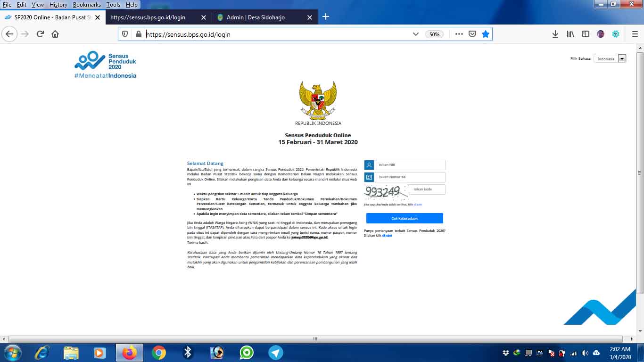This screenshot has height=362, width=644.
Task: Click the horizontal scrollbar at page bottom
Action: pos(315,339)
